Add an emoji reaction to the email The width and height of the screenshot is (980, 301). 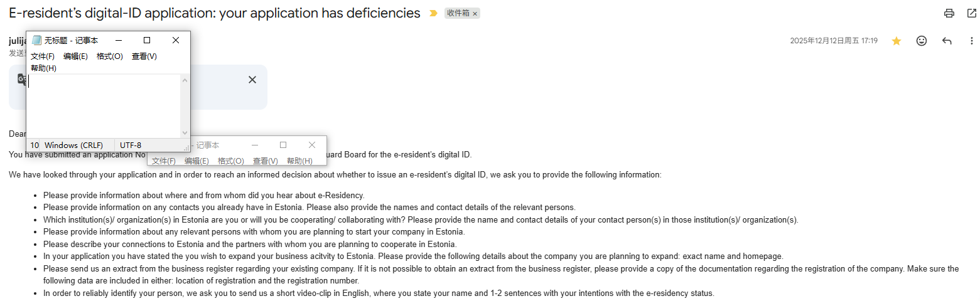coord(922,41)
